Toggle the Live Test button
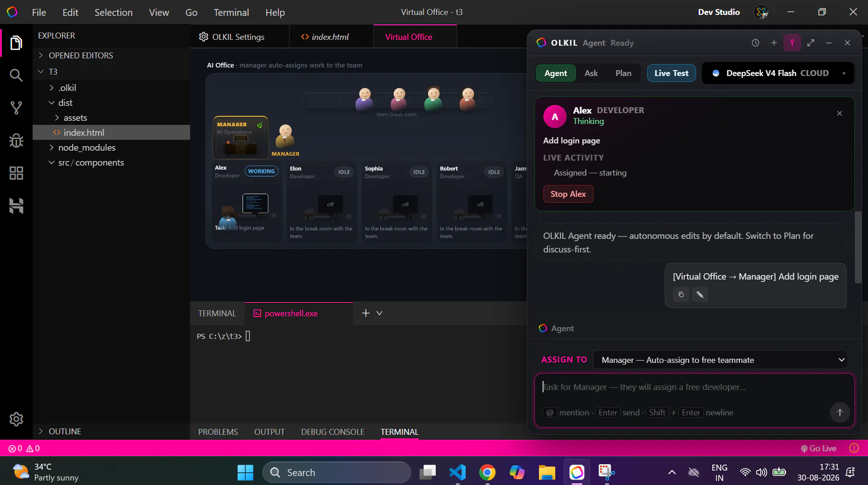This screenshot has height=485, width=868. click(x=671, y=73)
